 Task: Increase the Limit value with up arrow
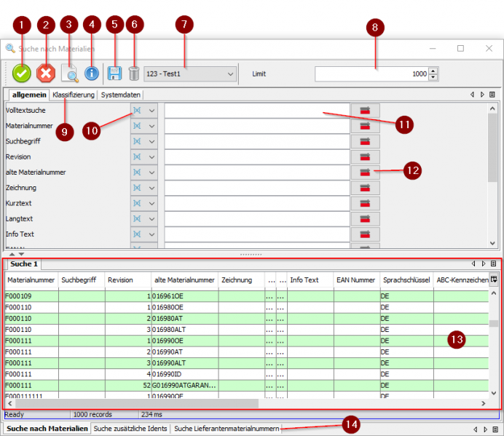point(433,71)
